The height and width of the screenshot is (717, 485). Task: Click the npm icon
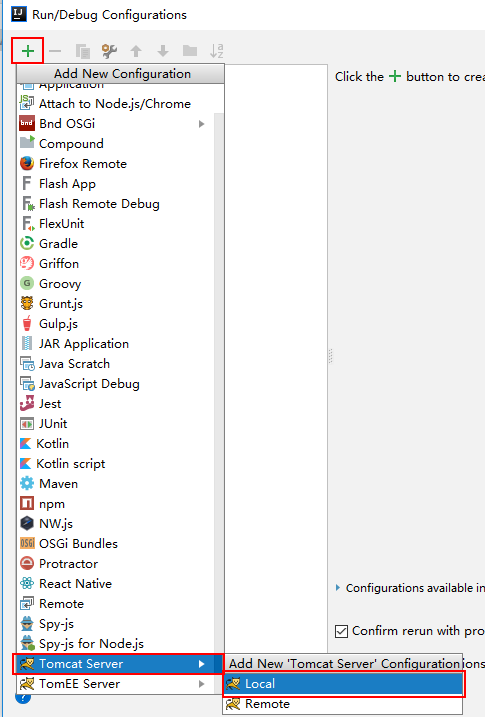(x=27, y=503)
